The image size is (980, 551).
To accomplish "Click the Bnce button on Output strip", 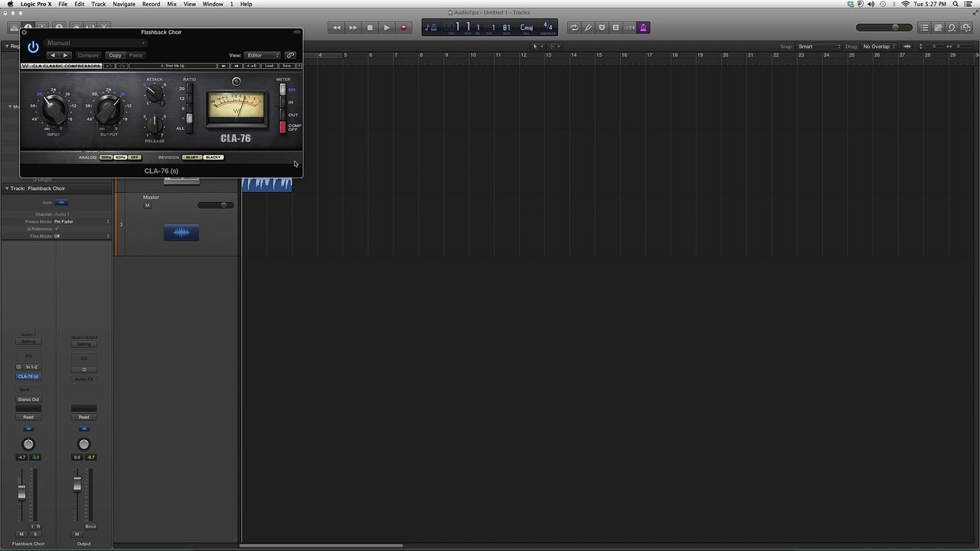I will [91, 527].
